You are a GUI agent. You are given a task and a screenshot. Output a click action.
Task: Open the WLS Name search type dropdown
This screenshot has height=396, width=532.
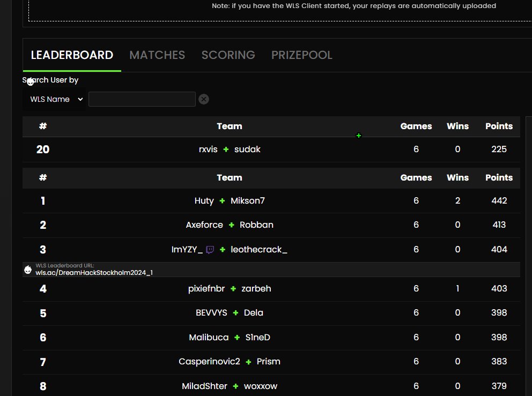(x=54, y=99)
